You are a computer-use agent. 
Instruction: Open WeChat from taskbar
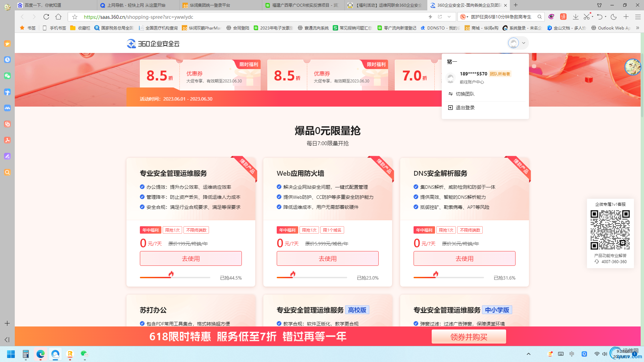tap(84, 354)
